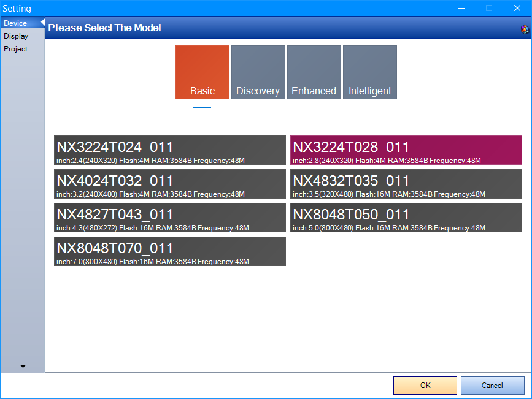Choose model NX8048T050_011
The image size is (532, 399).
[406, 218]
